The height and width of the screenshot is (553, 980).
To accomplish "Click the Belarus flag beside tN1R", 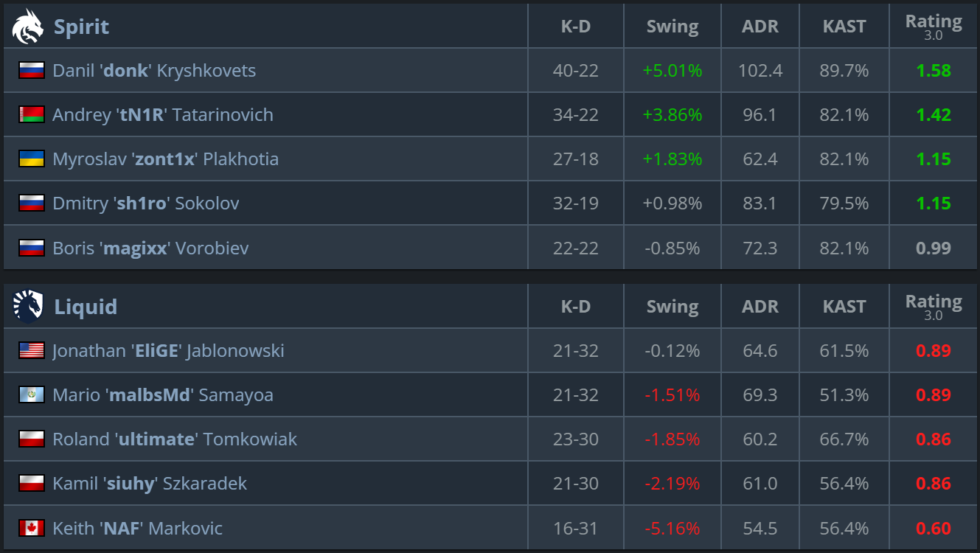I will 32,115.
